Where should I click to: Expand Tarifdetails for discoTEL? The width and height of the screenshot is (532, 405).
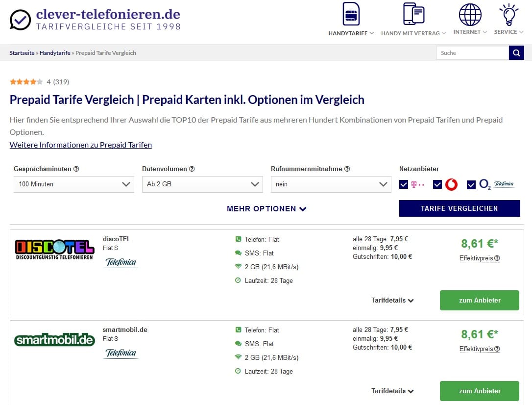click(x=392, y=301)
